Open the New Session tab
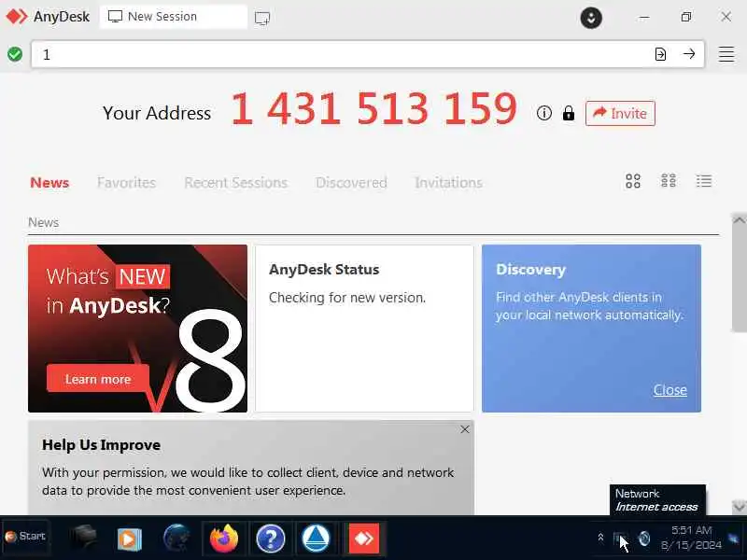 174,17
